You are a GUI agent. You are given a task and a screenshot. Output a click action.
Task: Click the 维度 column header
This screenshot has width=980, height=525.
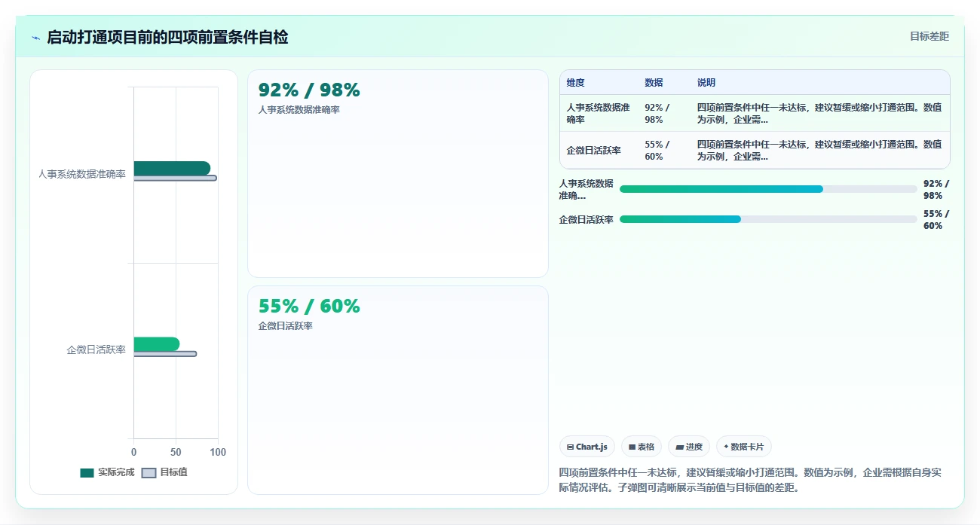pos(576,83)
